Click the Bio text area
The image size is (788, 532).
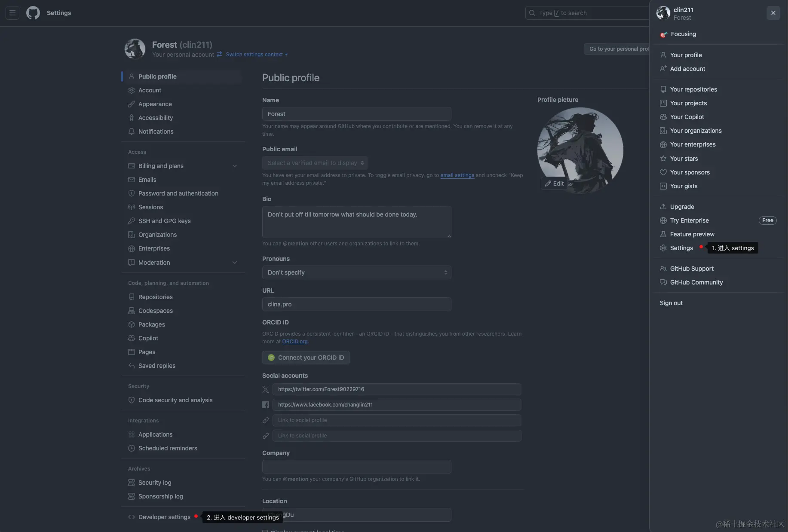tap(357, 222)
